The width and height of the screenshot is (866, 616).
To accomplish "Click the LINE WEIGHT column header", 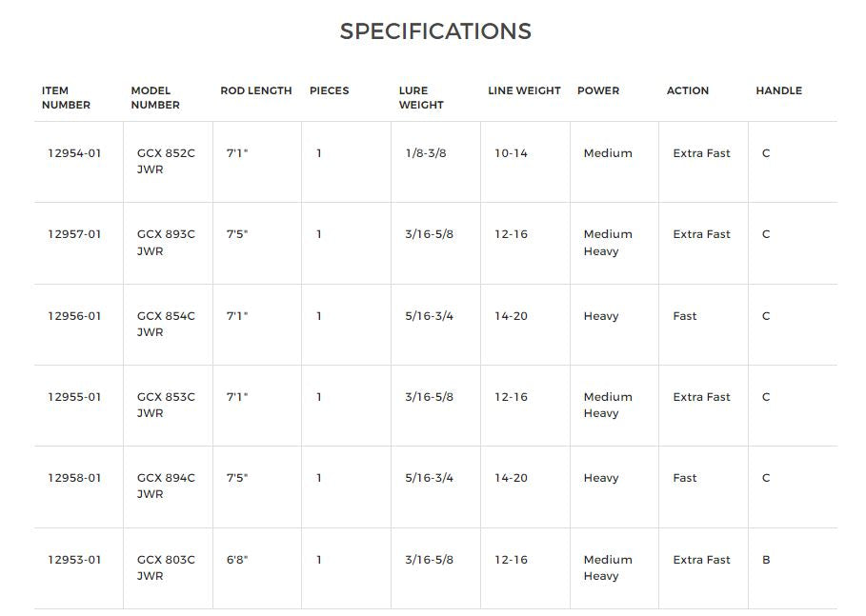I will [524, 90].
